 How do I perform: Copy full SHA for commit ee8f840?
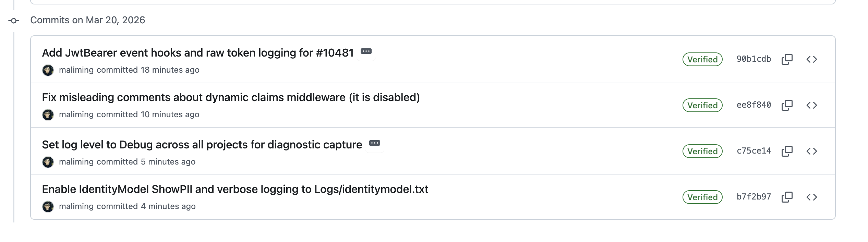click(x=787, y=105)
